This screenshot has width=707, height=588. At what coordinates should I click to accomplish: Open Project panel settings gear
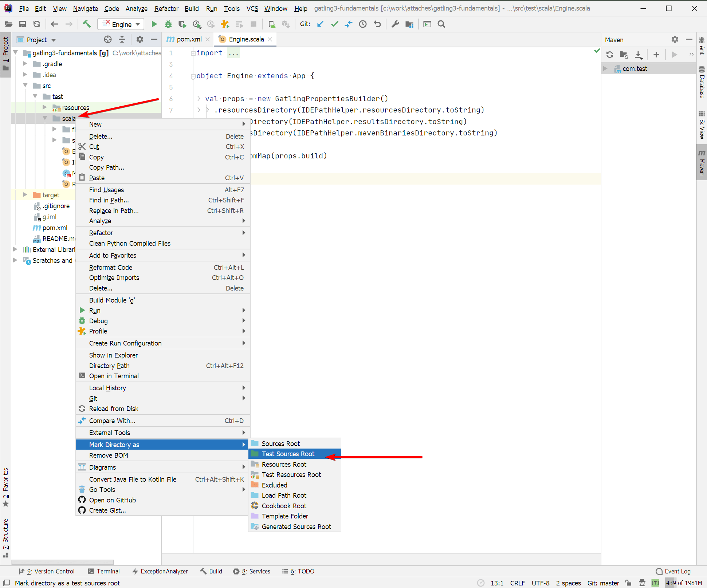click(x=140, y=40)
